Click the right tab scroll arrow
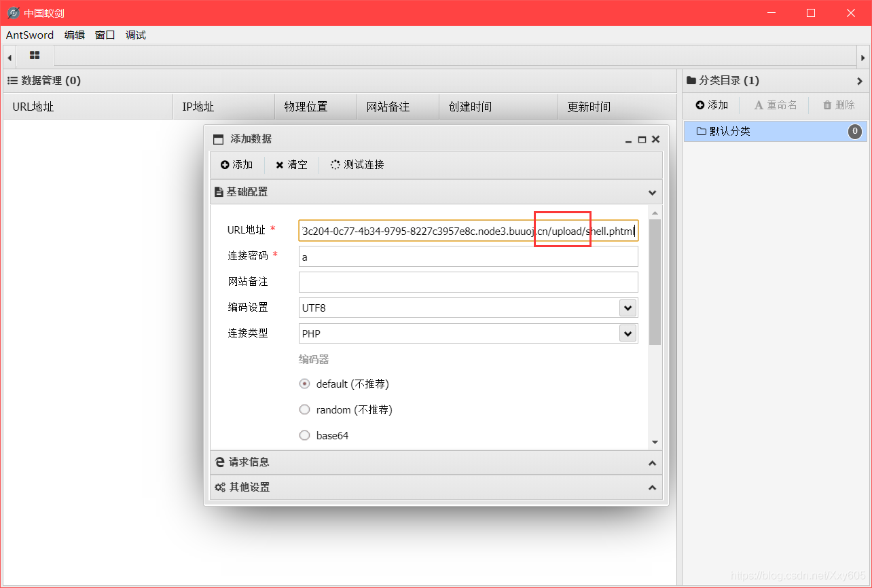 [x=862, y=58]
